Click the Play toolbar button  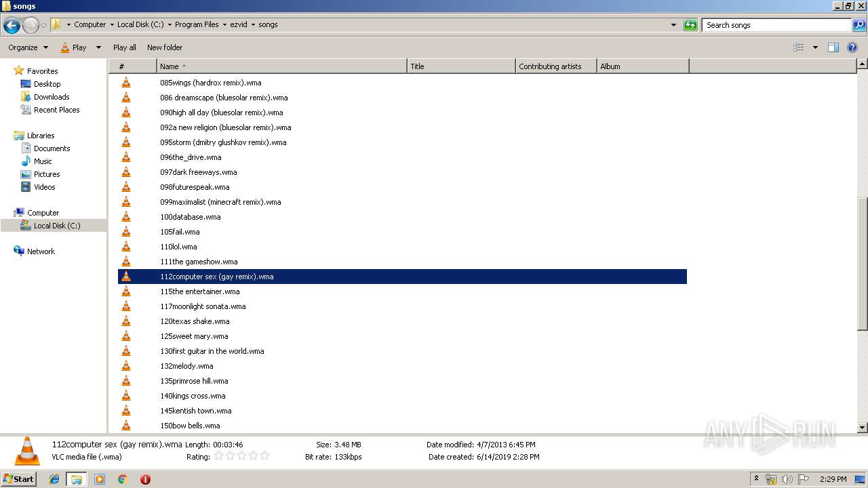point(74,47)
